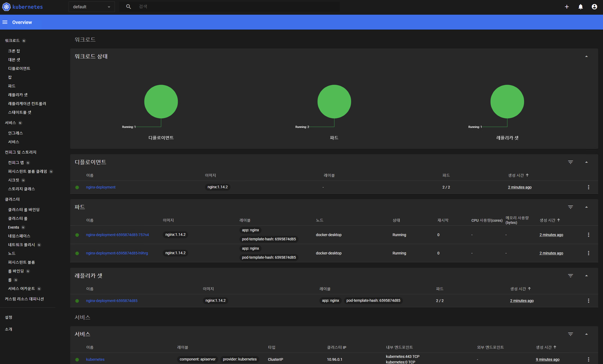Collapse the 서비스 list card
The width and height of the screenshot is (603, 364).
tap(586, 334)
